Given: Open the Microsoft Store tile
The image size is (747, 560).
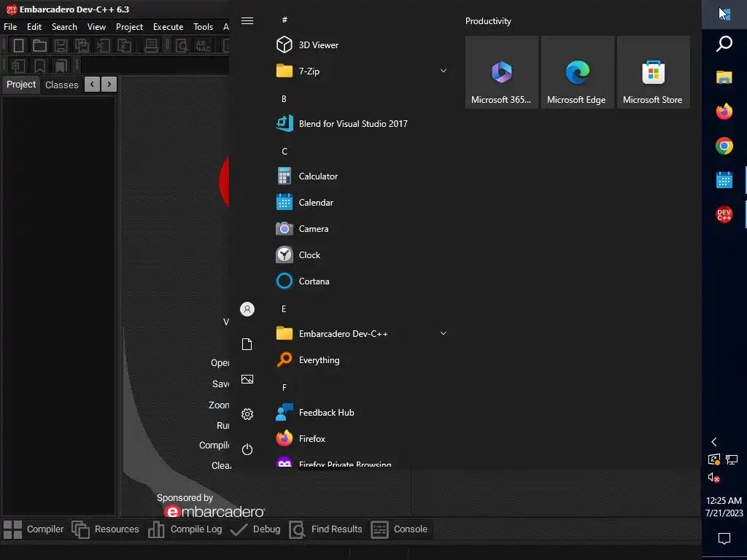Looking at the screenshot, I should click(x=653, y=72).
